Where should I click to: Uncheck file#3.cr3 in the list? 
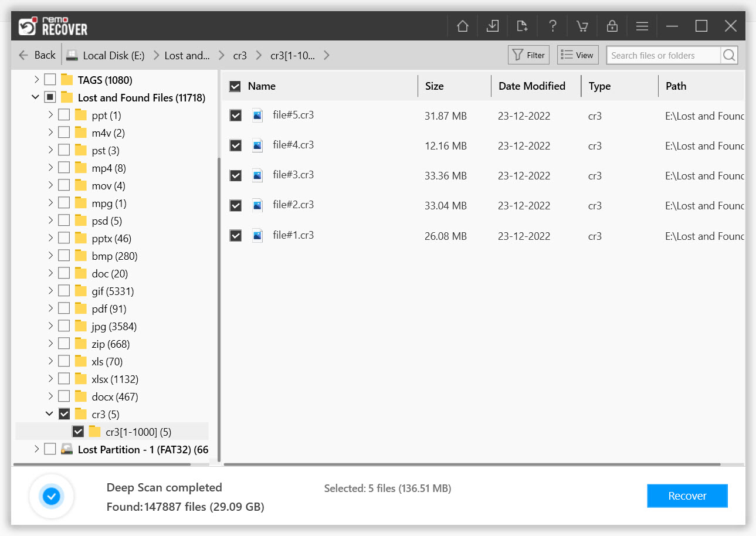(235, 175)
